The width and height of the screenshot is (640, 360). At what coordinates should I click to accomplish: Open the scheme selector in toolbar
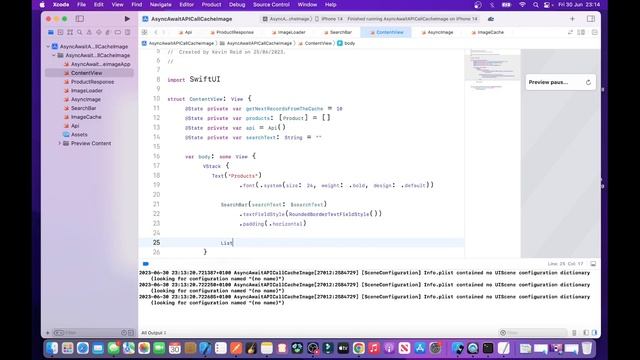(287, 19)
